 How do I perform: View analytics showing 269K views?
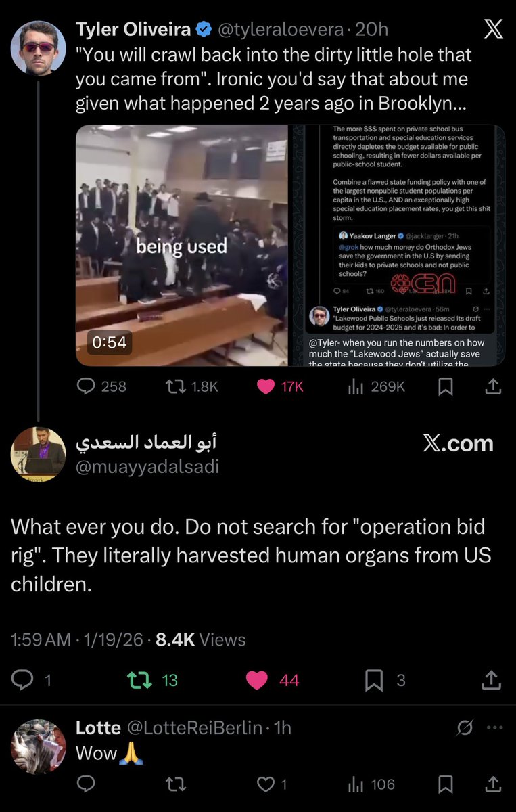click(376, 386)
